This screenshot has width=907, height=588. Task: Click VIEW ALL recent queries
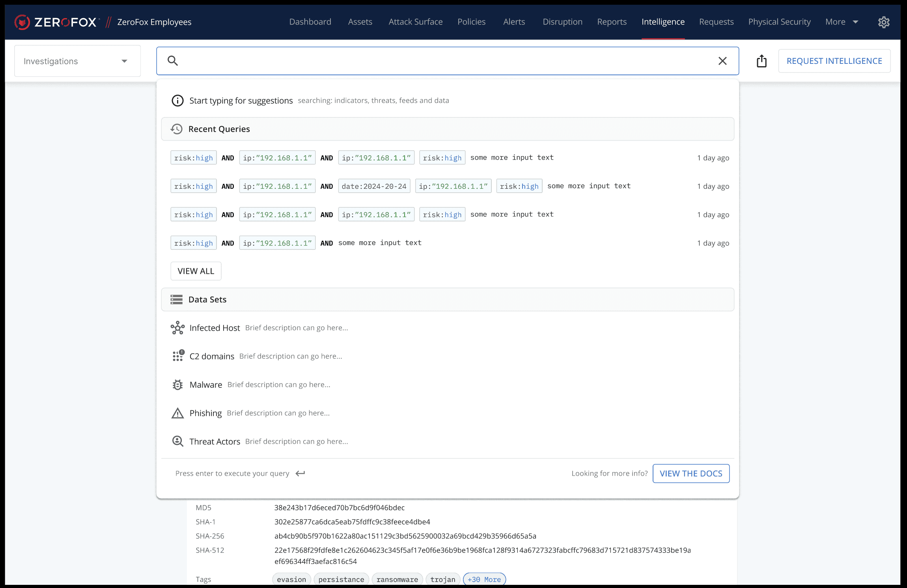point(196,271)
